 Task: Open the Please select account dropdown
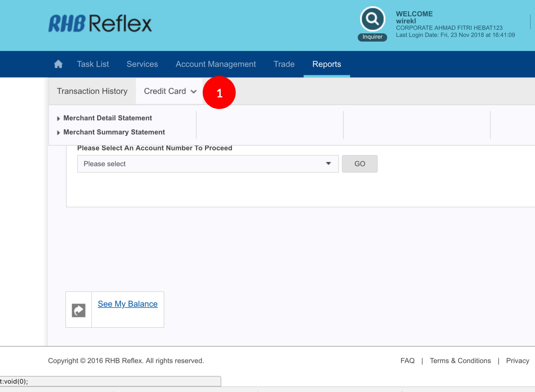[207, 164]
